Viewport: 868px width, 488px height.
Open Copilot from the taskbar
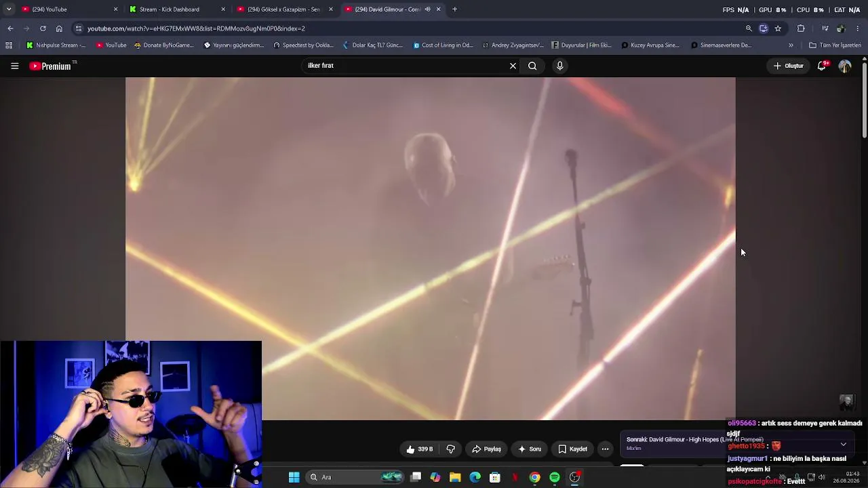click(435, 477)
